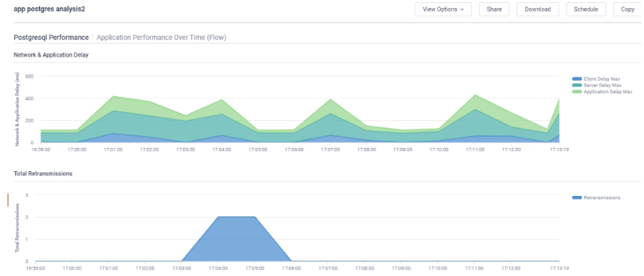Open the View Options dropdown

(x=443, y=9)
